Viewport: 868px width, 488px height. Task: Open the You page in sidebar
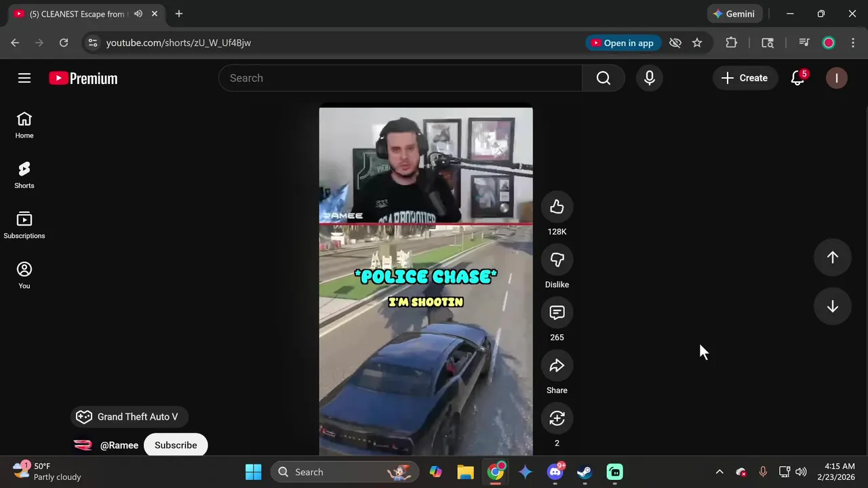24,276
